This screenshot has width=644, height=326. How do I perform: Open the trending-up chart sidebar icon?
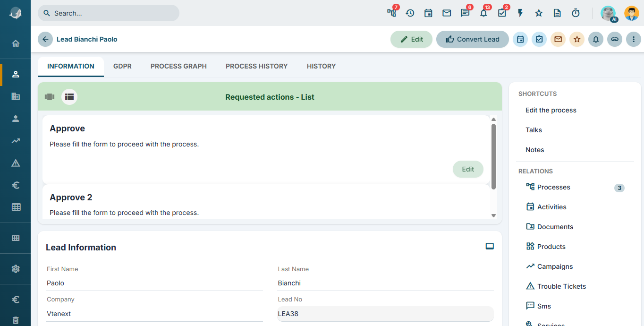(x=16, y=141)
